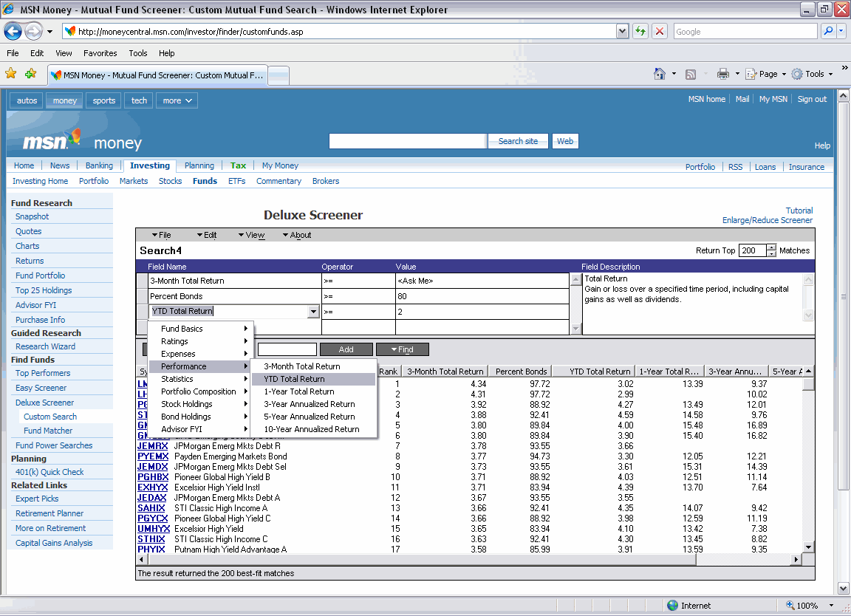Click the IE Back navigation button
This screenshot has height=616, width=851.
(13, 31)
